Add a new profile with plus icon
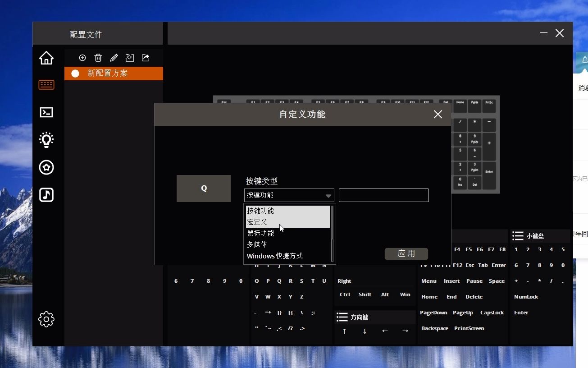 pos(82,58)
